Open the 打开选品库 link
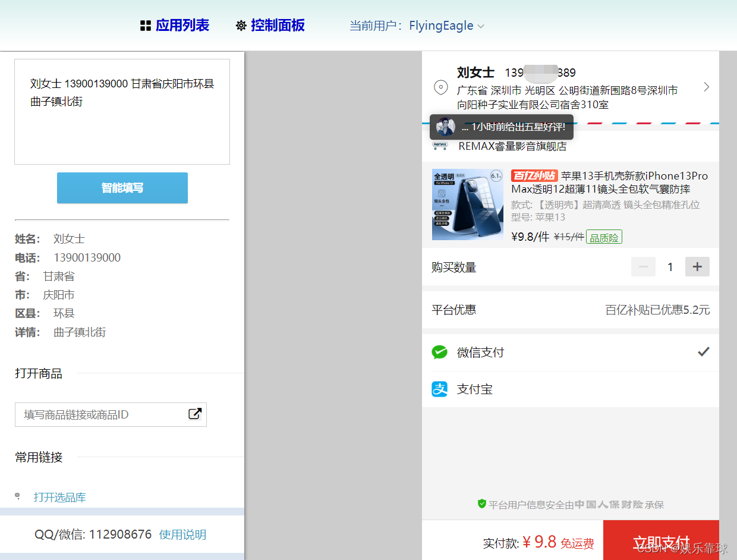This screenshot has height=560, width=737. pyautogui.click(x=59, y=497)
